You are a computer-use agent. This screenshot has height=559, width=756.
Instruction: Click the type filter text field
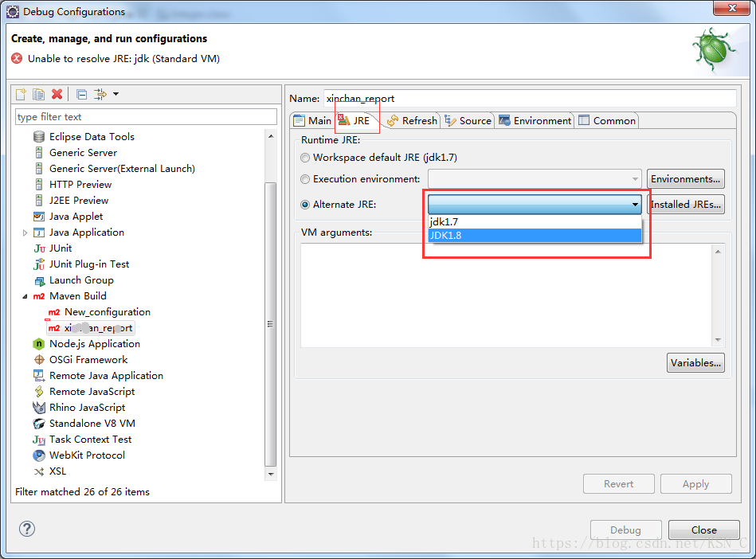(146, 116)
